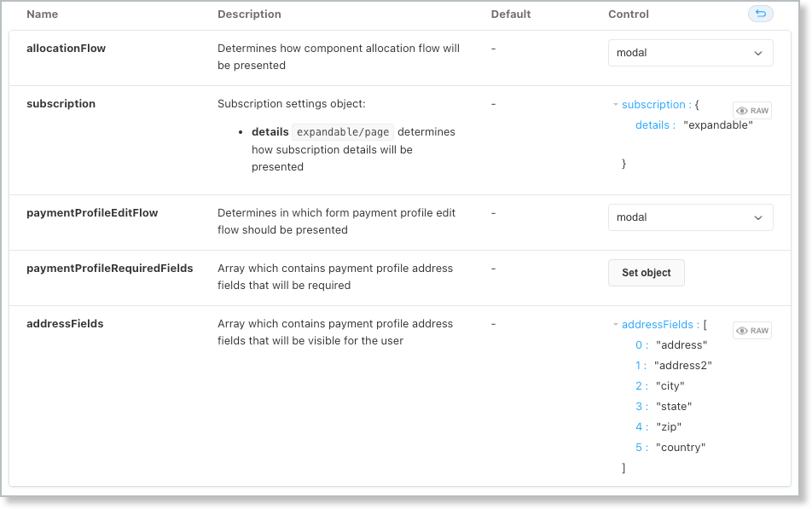Click the reset controls undo icon
Viewport: 812px width, 509px height.
pyautogui.click(x=760, y=14)
